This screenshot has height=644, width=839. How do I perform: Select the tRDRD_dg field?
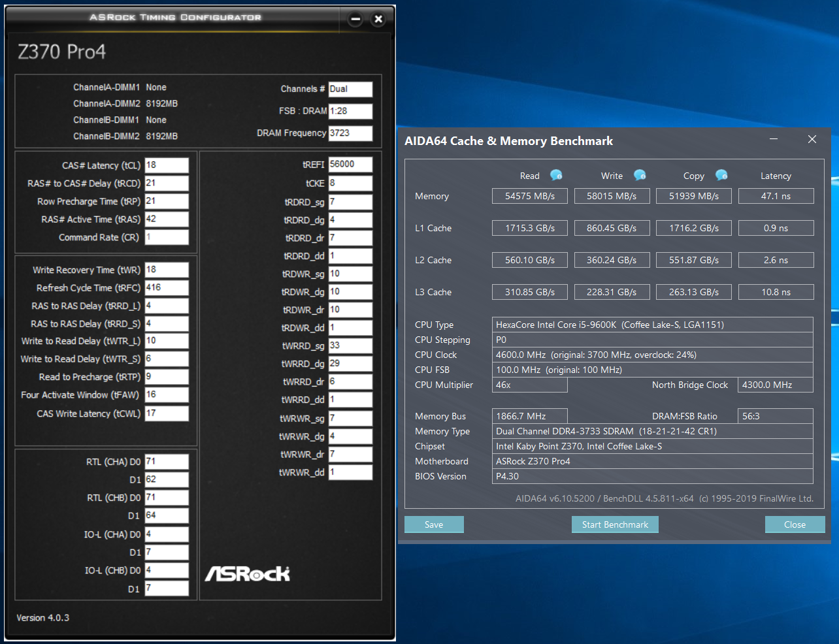click(350, 220)
